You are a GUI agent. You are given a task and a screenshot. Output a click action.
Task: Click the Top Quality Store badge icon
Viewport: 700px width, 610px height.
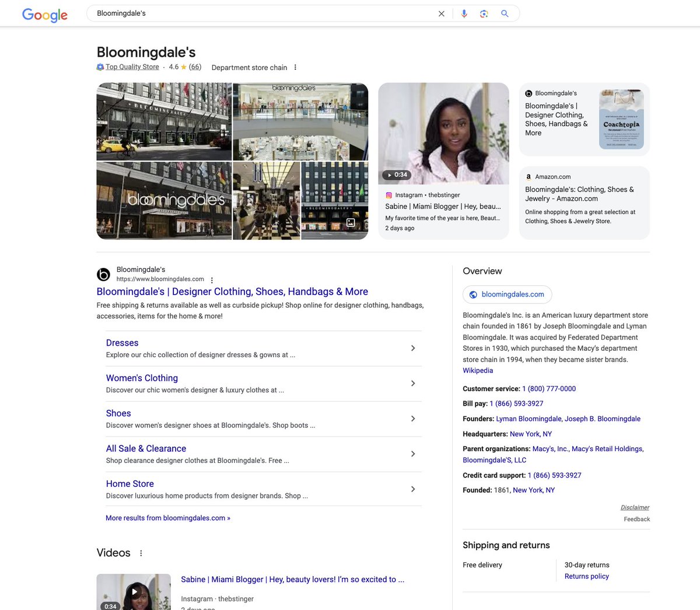pyautogui.click(x=100, y=67)
